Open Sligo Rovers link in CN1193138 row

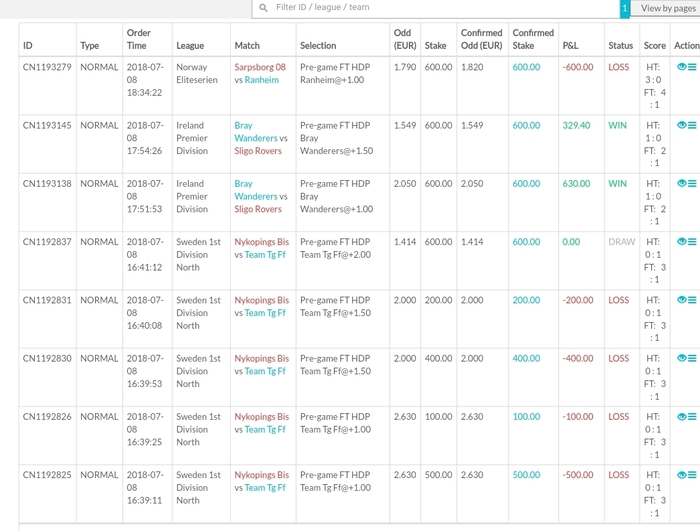pos(258,209)
